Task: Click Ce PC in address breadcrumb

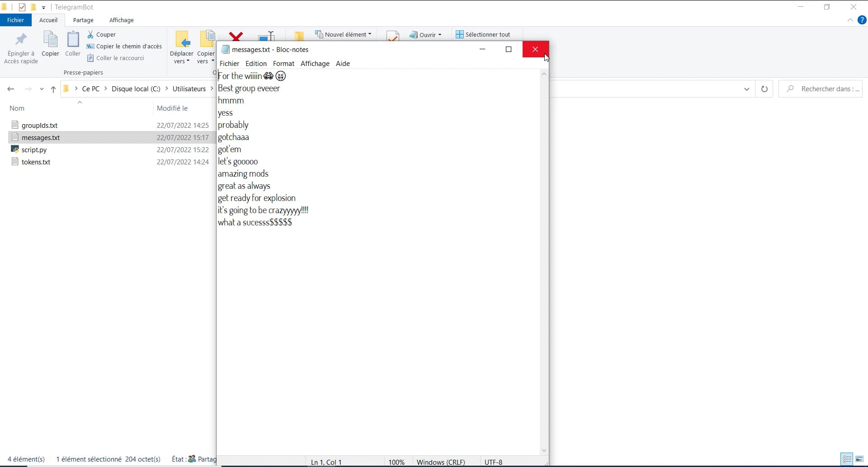Action: [x=91, y=89]
